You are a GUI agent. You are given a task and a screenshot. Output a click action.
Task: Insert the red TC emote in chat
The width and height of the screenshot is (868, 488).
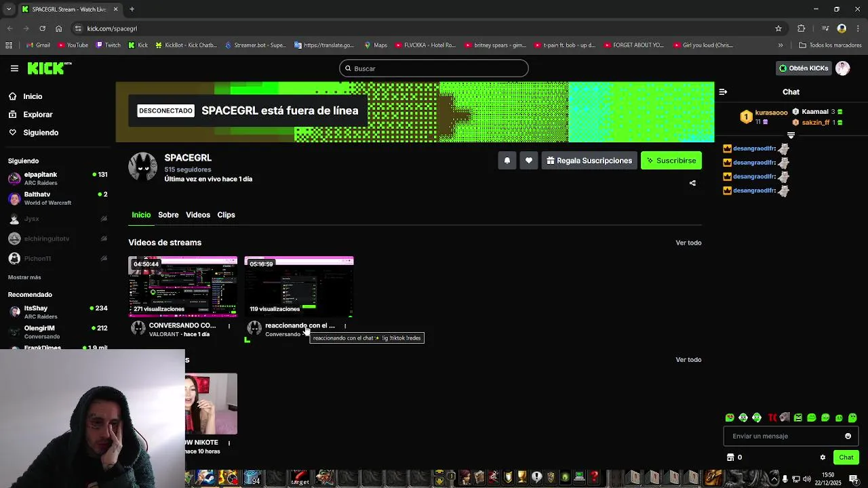tap(771, 418)
